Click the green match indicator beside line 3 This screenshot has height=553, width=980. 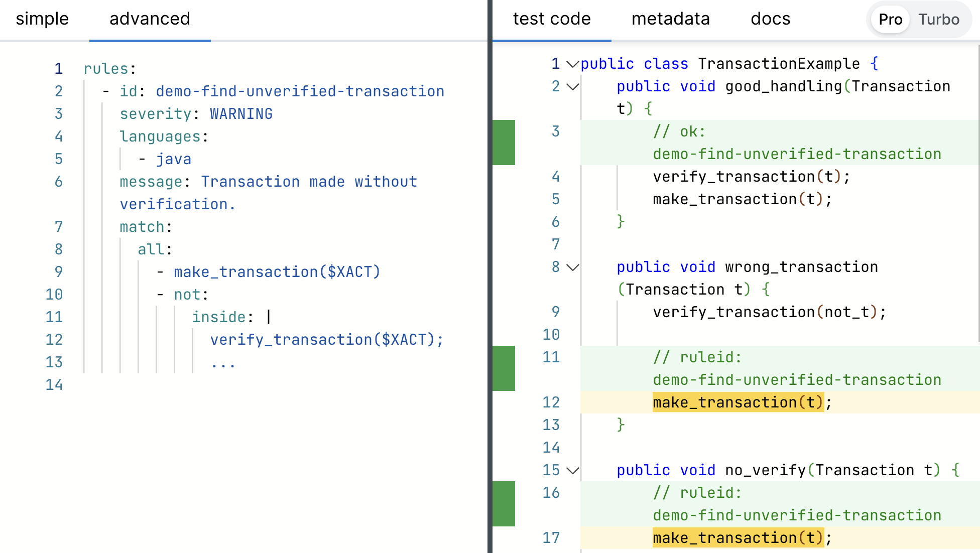coord(504,143)
